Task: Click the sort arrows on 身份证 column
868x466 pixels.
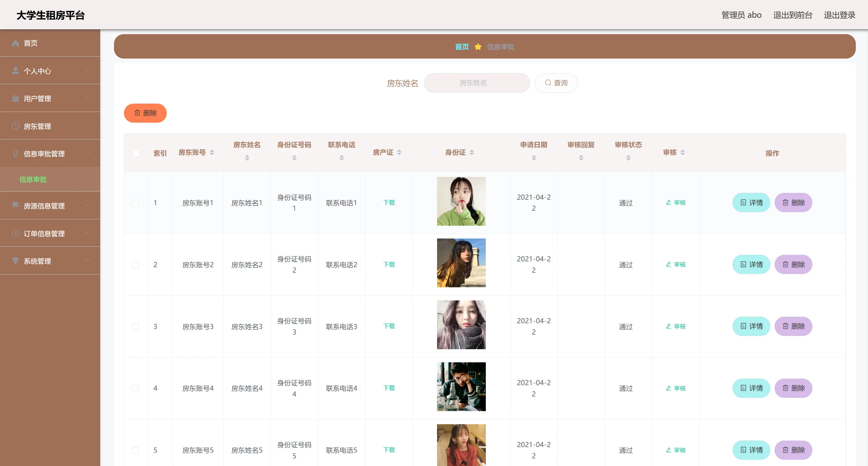Action: tap(471, 152)
